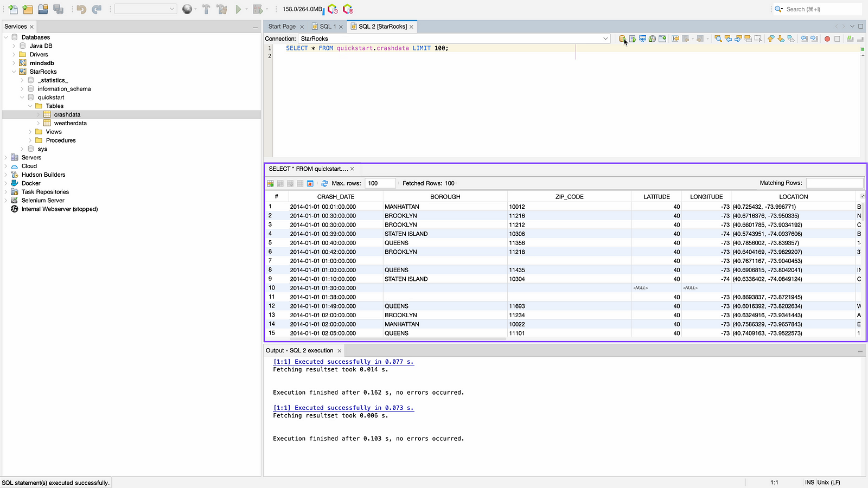This screenshot has height=488, width=868.
Task: Refresh the query results records
Action: [x=324, y=183]
